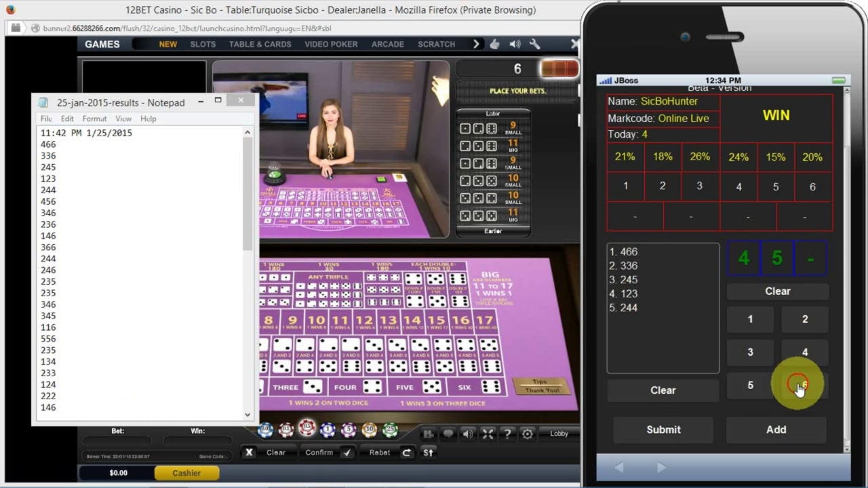Go to the Lobby button
This screenshot has height=488, width=868.
[x=559, y=434]
